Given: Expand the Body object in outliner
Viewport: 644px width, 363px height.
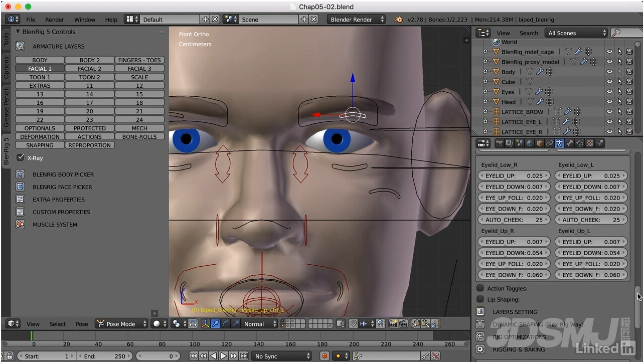Looking at the screenshot, I should pos(485,72).
